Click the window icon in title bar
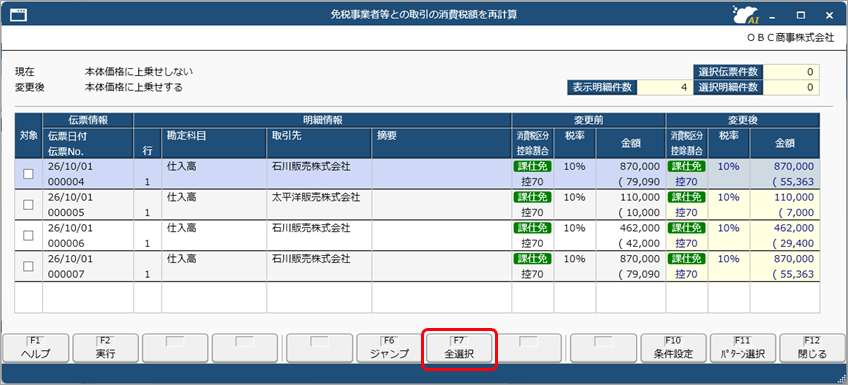848x385 pixels. [x=19, y=15]
